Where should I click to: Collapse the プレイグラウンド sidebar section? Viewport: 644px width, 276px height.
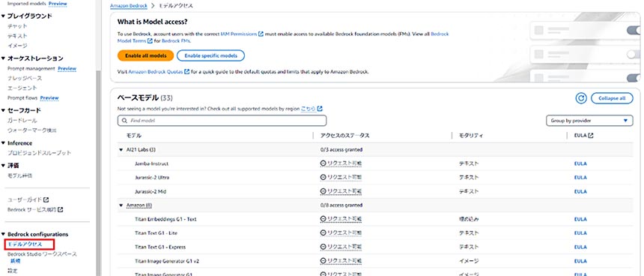pyautogui.click(x=3, y=16)
